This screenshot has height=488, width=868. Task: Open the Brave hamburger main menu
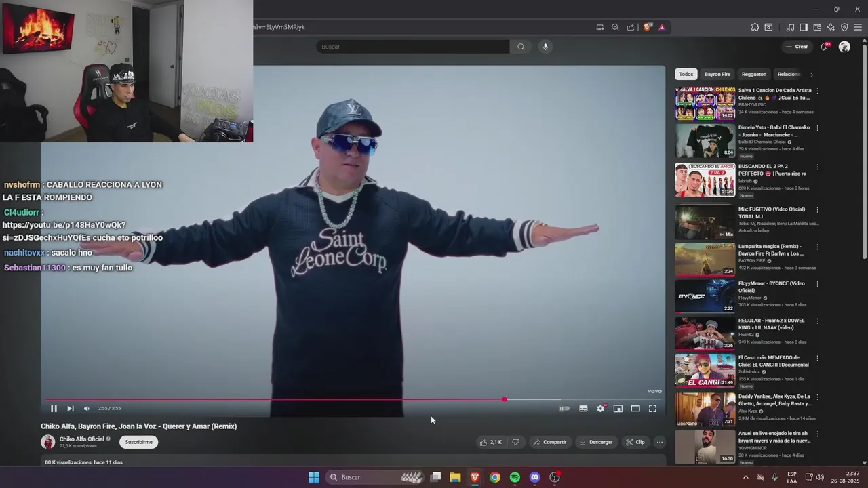(858, 27)
